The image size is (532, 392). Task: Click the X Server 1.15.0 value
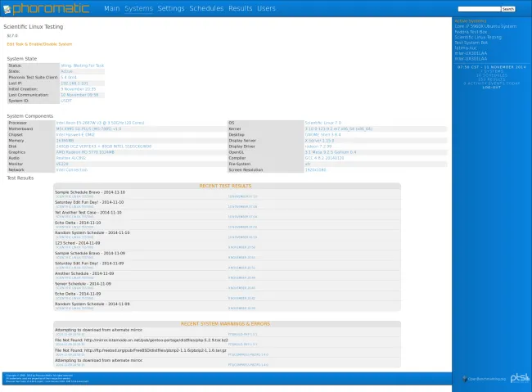(x=319, y=141)
